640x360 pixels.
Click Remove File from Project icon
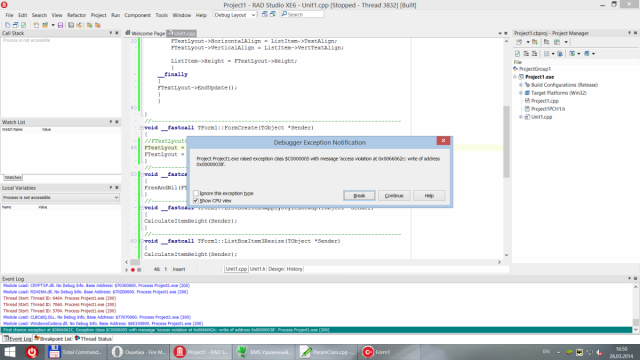[98, 25]
